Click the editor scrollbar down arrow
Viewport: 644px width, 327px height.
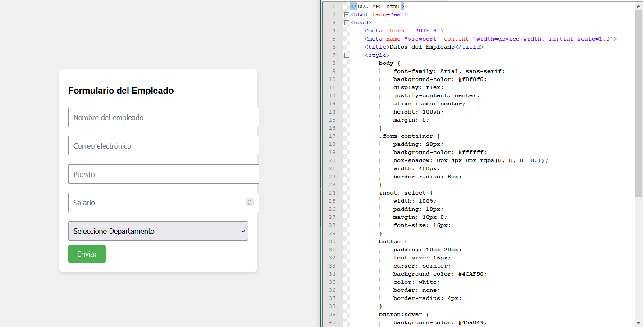pyautogui.click(x=639, y=322)
